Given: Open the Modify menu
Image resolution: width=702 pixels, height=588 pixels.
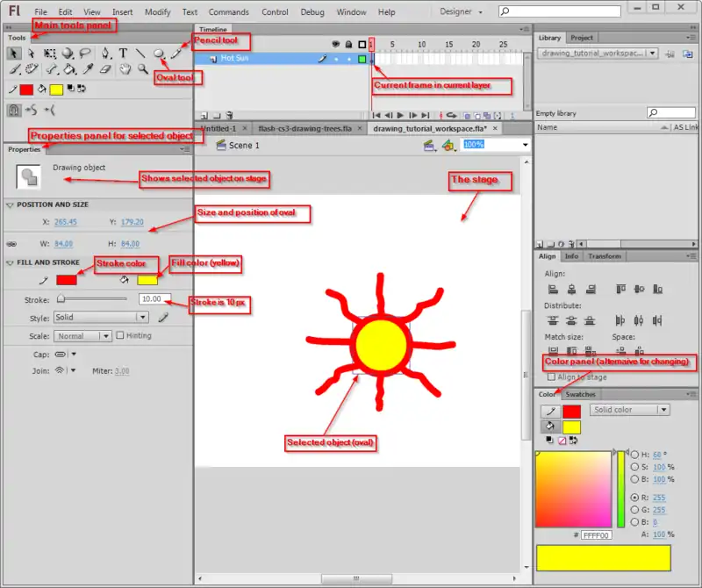Looking at the screenshot, I should pyautogui.click(x=158, y=12).
